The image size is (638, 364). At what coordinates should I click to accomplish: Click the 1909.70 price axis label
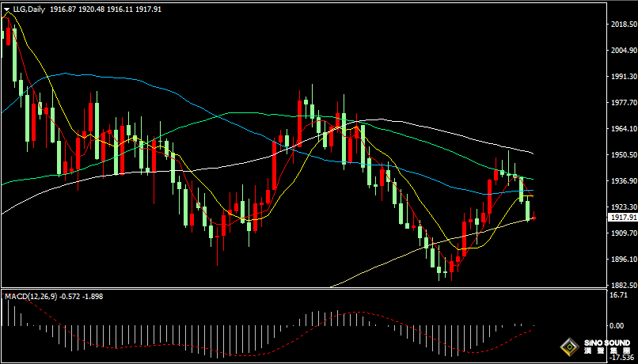621,233
